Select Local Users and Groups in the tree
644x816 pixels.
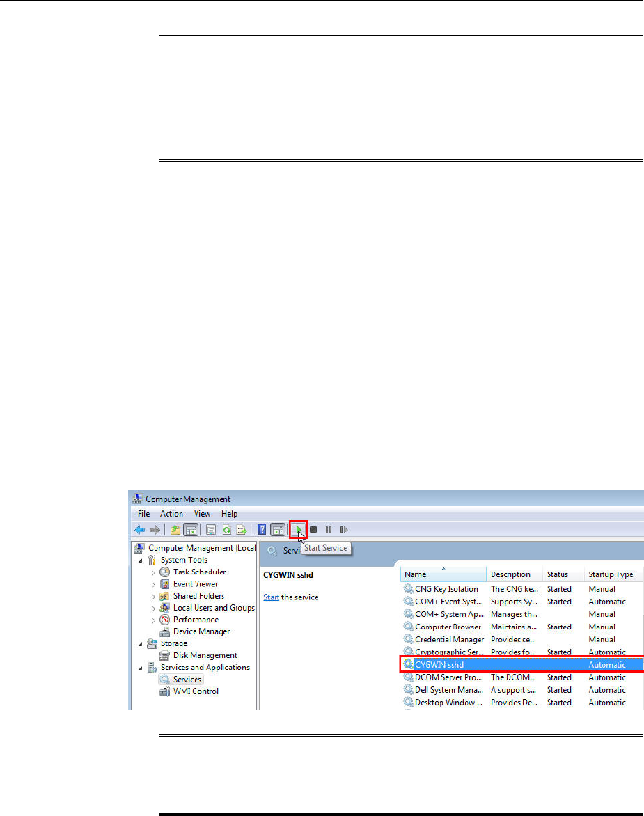(214, 608)
